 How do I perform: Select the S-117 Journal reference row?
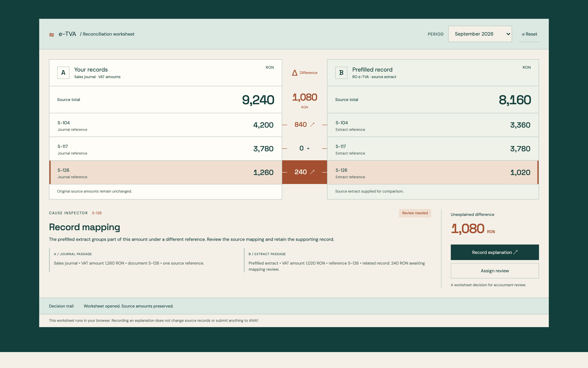tap(165, 149)
